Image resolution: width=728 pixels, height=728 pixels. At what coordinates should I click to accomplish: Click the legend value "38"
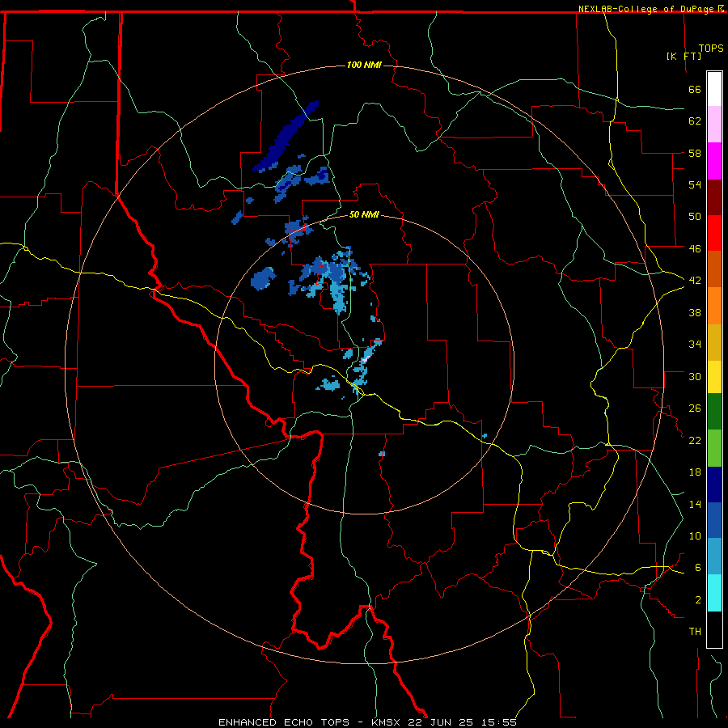click(695, 312)
